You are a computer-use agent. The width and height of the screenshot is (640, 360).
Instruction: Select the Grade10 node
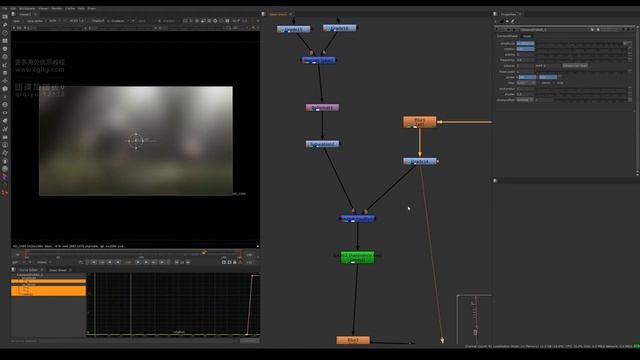click(340, 28)
